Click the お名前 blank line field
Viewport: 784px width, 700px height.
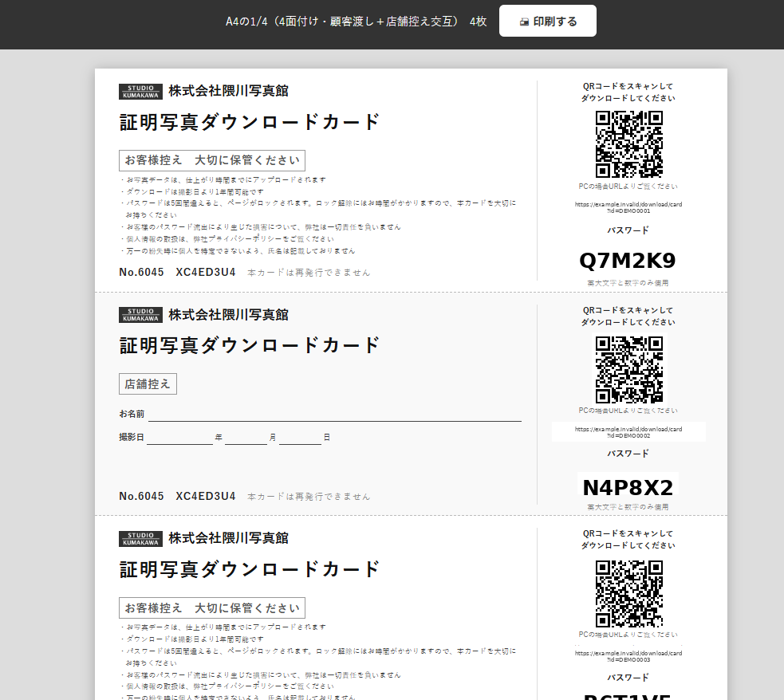[334, 415]
